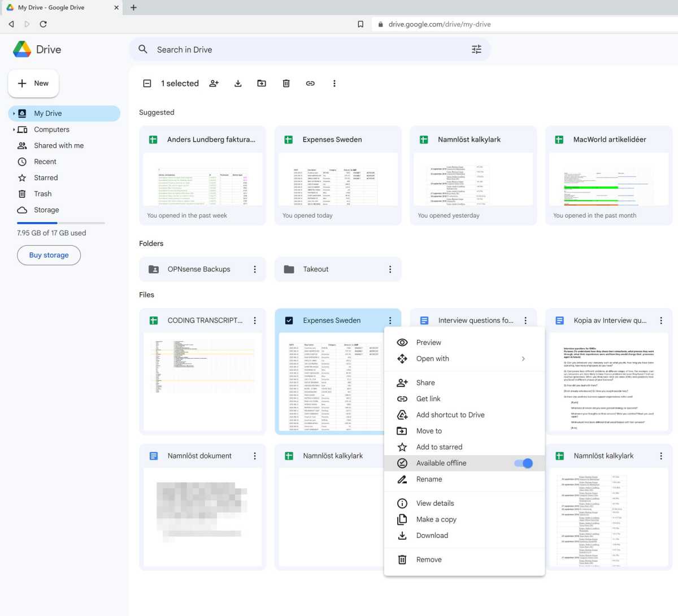Image resolution: width=678 pixels, height=616 pixels.
Task: Expand the Open with submenu arrow
Action: [523, 359]
